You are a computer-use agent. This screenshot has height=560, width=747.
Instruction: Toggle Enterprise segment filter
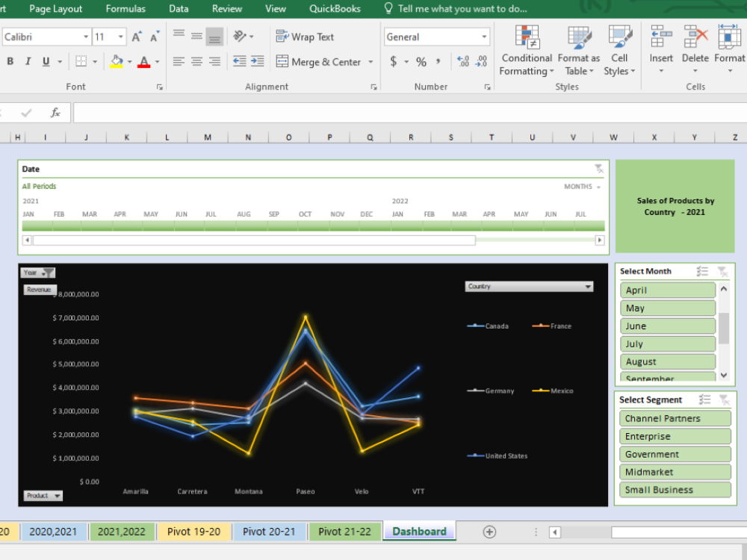click(675, 436)
